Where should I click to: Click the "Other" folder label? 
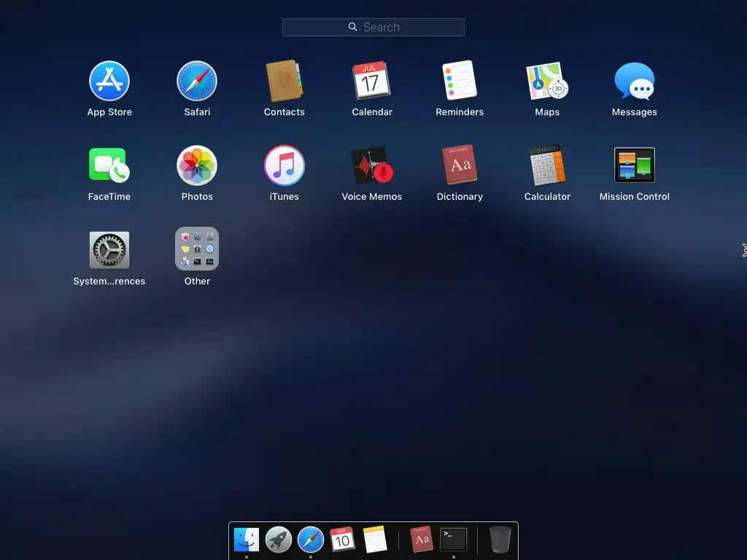pos(197,281)
